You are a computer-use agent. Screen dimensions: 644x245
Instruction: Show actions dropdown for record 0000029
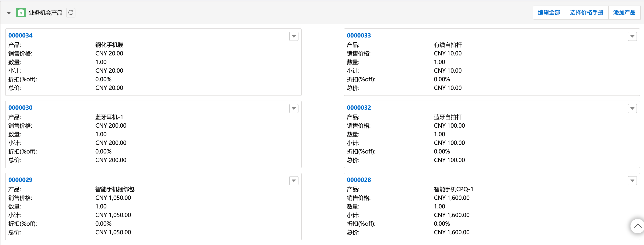(294, 180)
